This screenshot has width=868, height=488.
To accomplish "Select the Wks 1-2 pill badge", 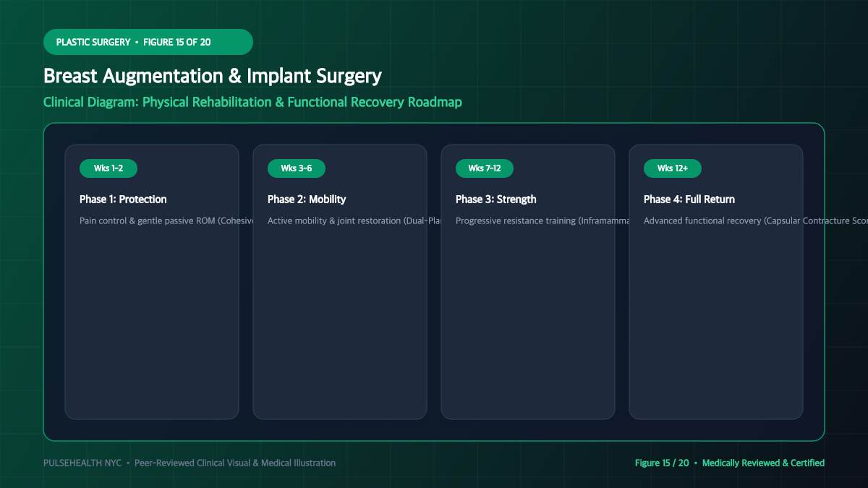I will [109, 168].
